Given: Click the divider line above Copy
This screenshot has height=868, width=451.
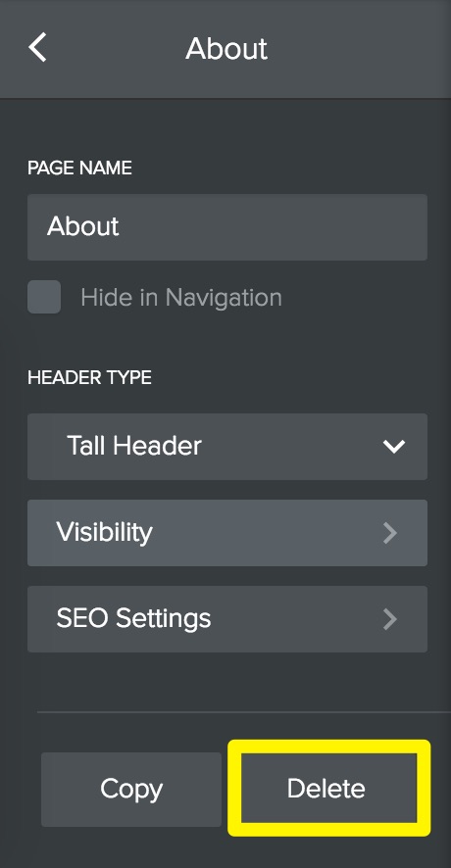Looking at the screenshot, I should click(x=244, y=712).
